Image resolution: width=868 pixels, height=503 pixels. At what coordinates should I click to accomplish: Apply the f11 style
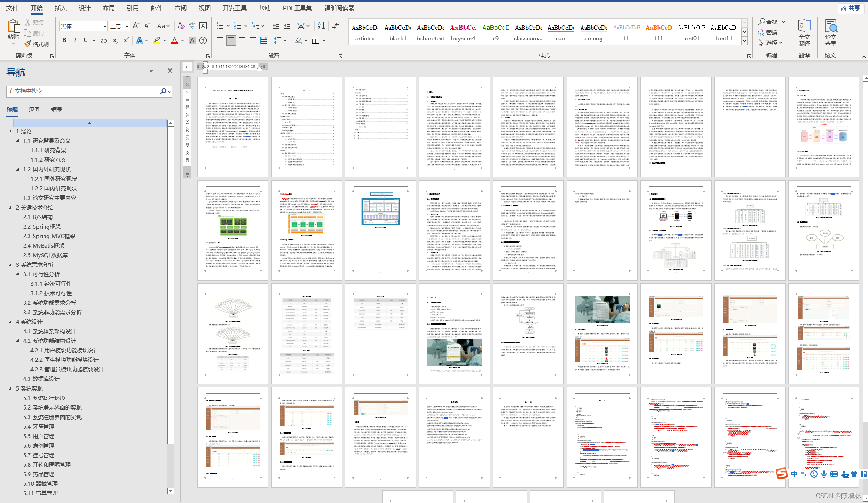(x=659, y=32)
